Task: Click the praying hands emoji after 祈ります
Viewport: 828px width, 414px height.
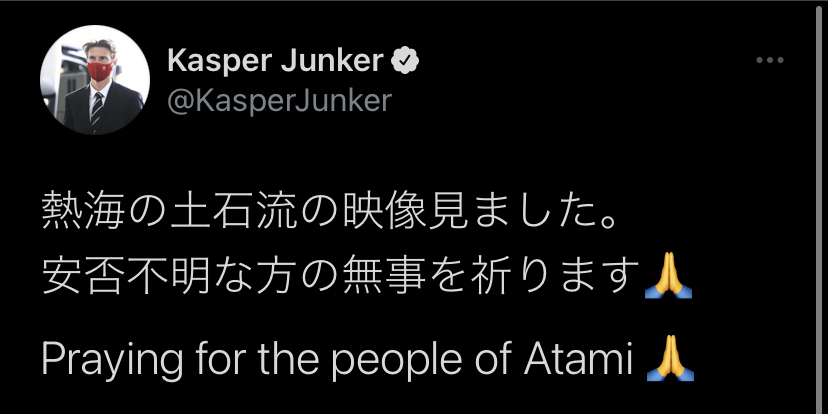Action: [669, 277]
